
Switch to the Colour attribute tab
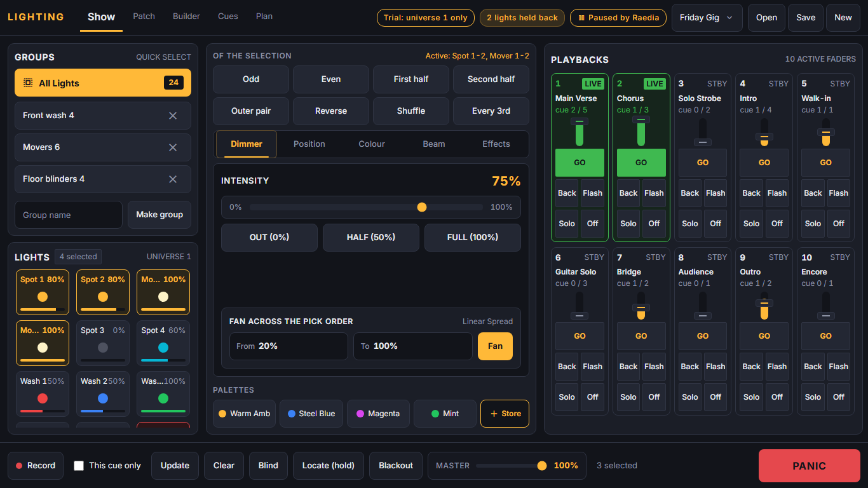pos(372,144)
